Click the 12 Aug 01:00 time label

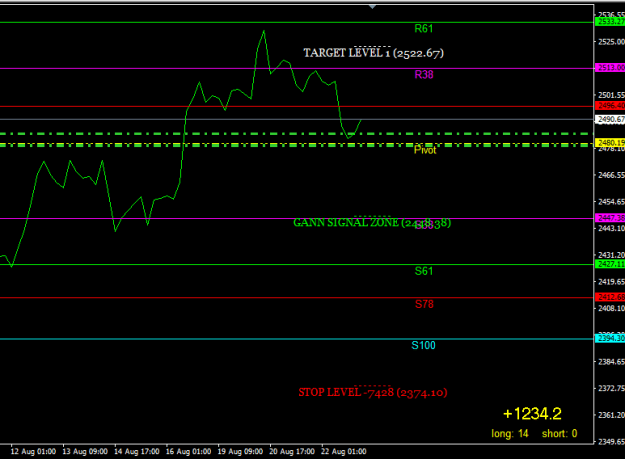tap(33, 451)
